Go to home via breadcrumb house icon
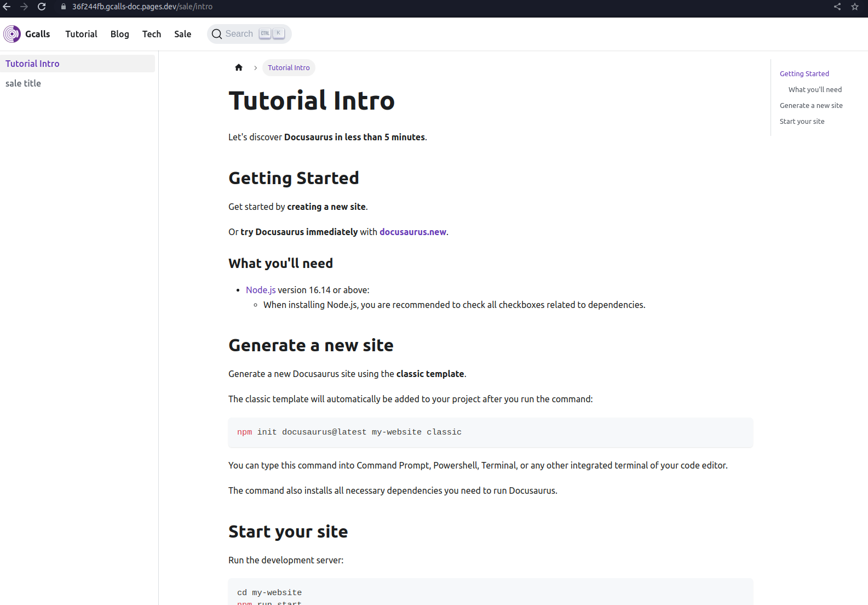 click(239, 67)
